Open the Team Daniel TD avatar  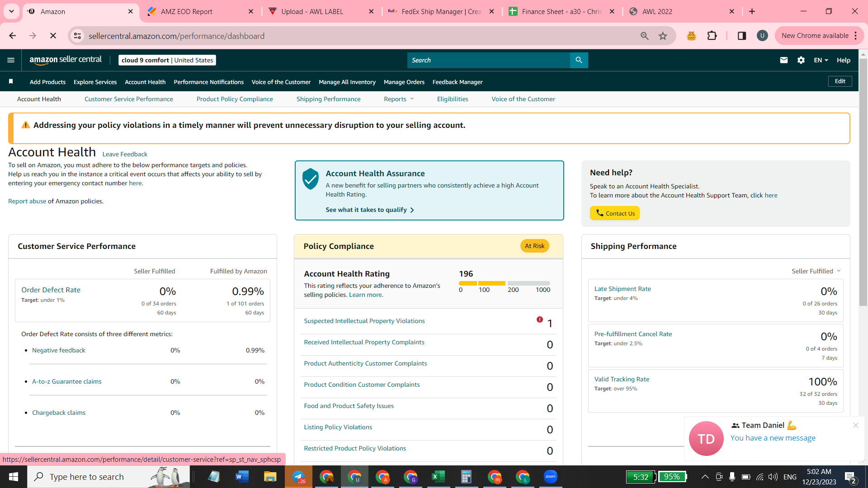point(706,438)
